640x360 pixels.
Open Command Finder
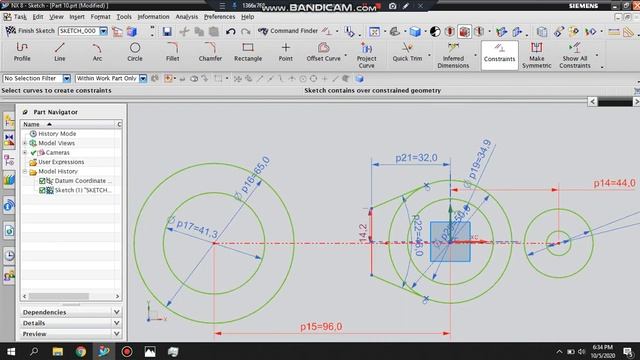click(x=289, y=31)
